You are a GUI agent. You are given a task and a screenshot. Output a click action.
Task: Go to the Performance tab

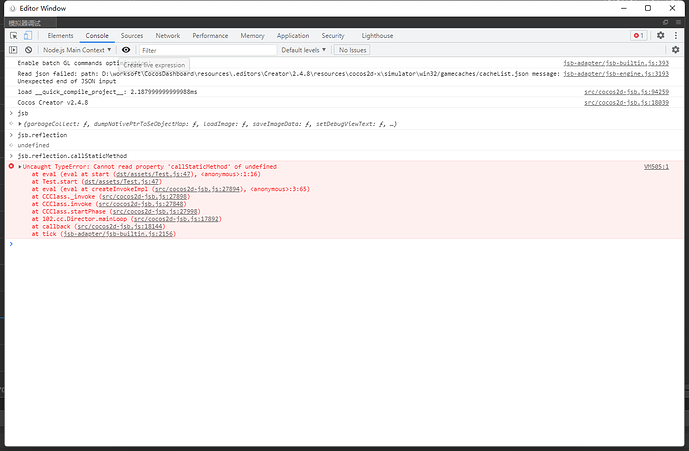210,36
